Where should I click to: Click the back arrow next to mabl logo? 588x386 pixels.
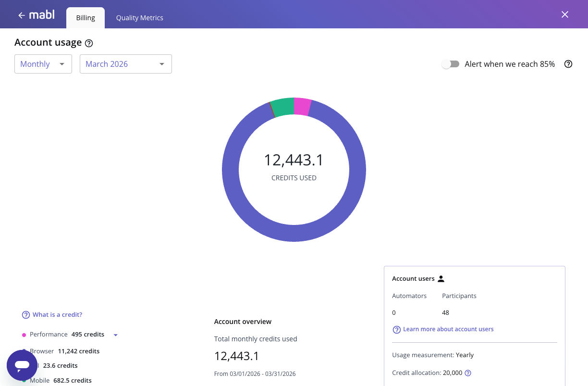point(21,14)
